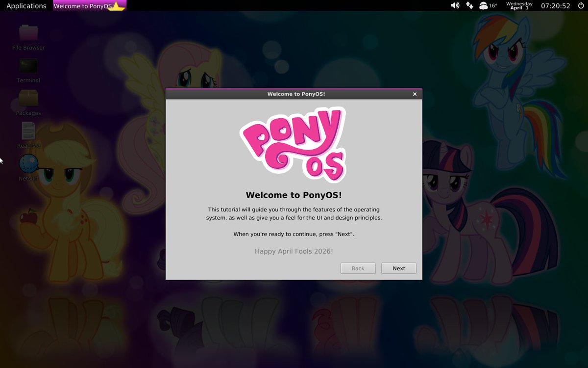Open the Applications menu
This screenshot has height=368, width=588.
click(x=26, y=6)
